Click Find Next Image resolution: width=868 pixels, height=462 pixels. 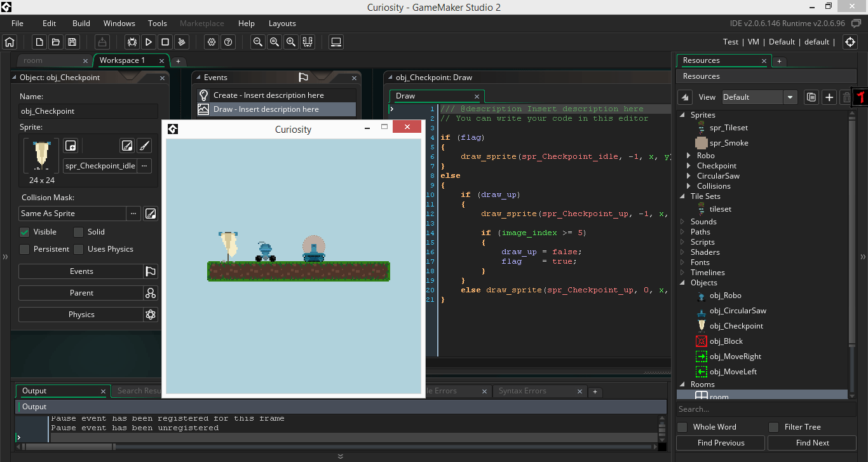(812, 443)
